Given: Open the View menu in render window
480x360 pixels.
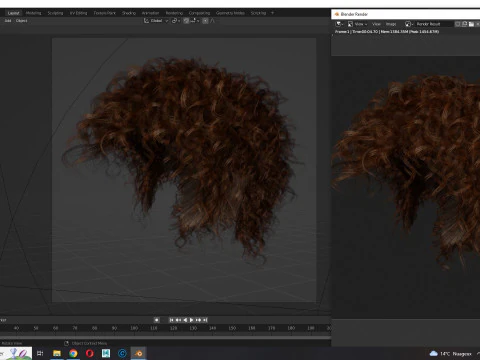Looking at the screenshot, I should point(376,24).
